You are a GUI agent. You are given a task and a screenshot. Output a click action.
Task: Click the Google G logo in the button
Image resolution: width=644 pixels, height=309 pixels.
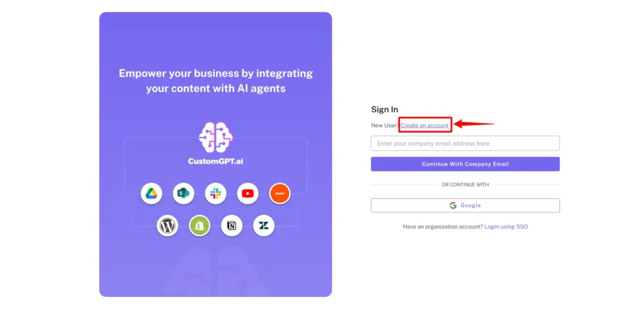click(x=453, y=205)
